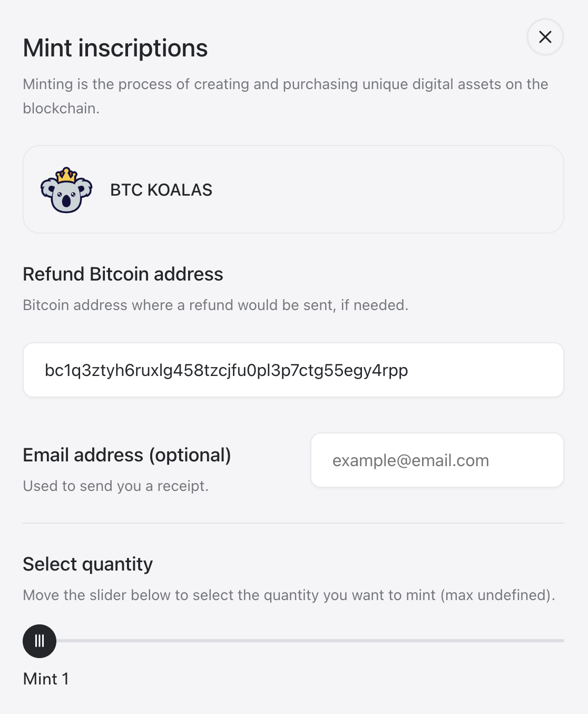588x714 pixels.
Task: Click the Email address (optional) label
Action: coord(127,455)
